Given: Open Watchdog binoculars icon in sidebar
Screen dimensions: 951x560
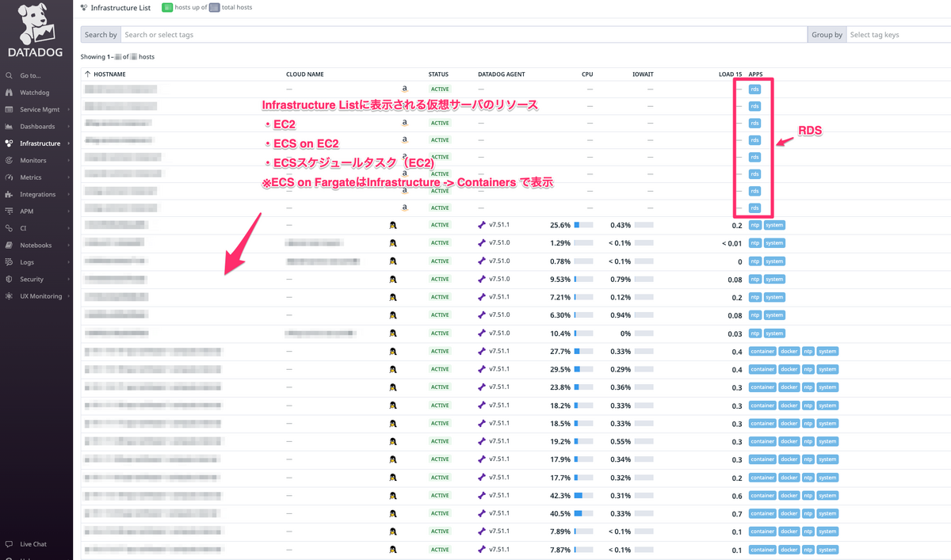Looking at the screenshot, I should 9,93.
